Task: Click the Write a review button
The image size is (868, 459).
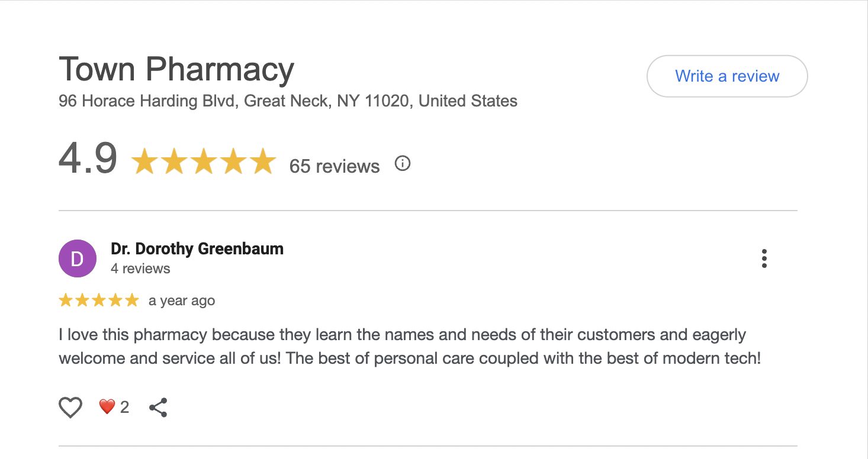Action: (x=727, y=76)
